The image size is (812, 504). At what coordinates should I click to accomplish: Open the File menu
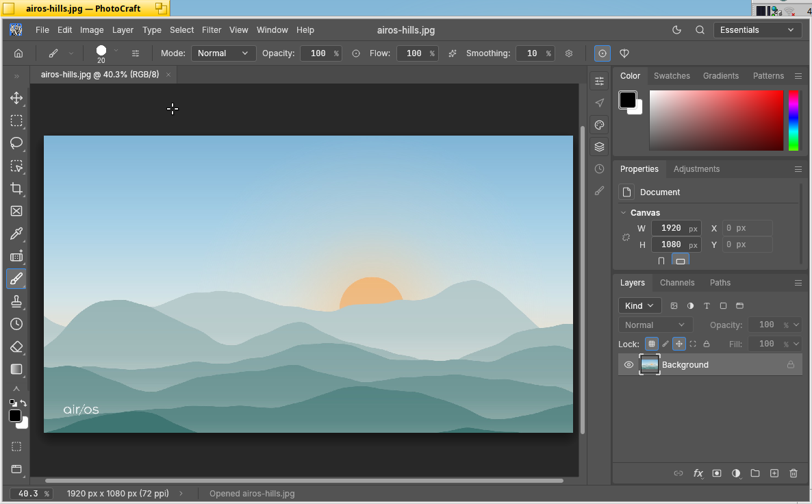(x=42, y=30)
